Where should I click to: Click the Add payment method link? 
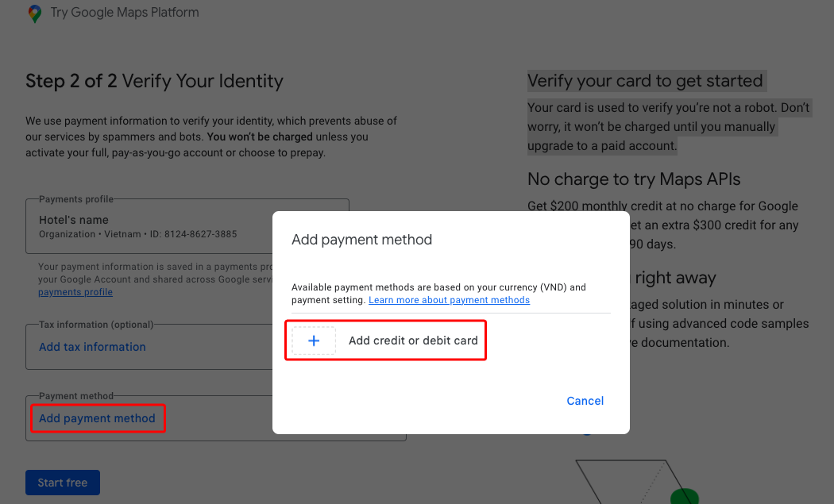pyautogui.click(x=97, y=418)
